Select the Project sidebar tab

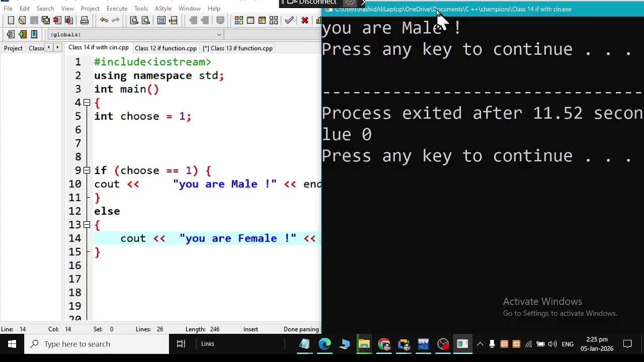[x=13, y=48]
